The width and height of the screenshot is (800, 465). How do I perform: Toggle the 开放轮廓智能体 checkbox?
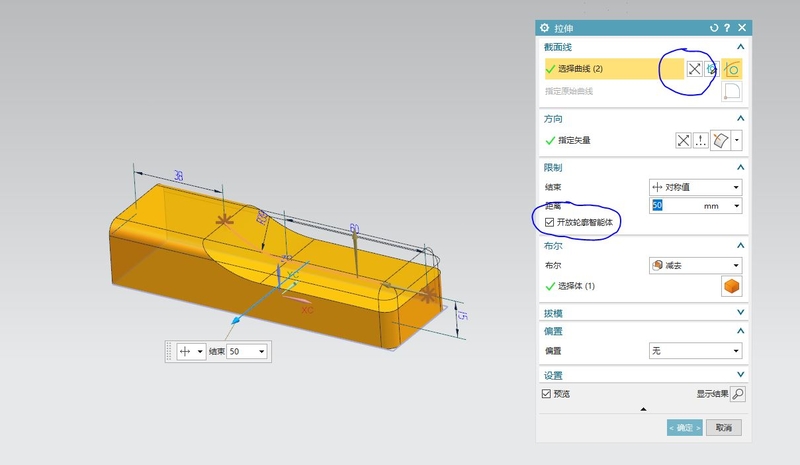[547, 221]
